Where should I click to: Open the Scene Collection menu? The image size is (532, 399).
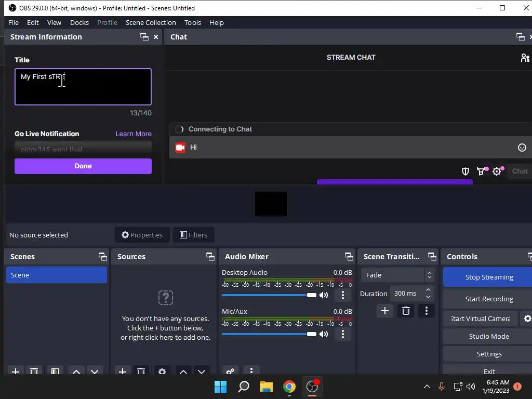151,22
